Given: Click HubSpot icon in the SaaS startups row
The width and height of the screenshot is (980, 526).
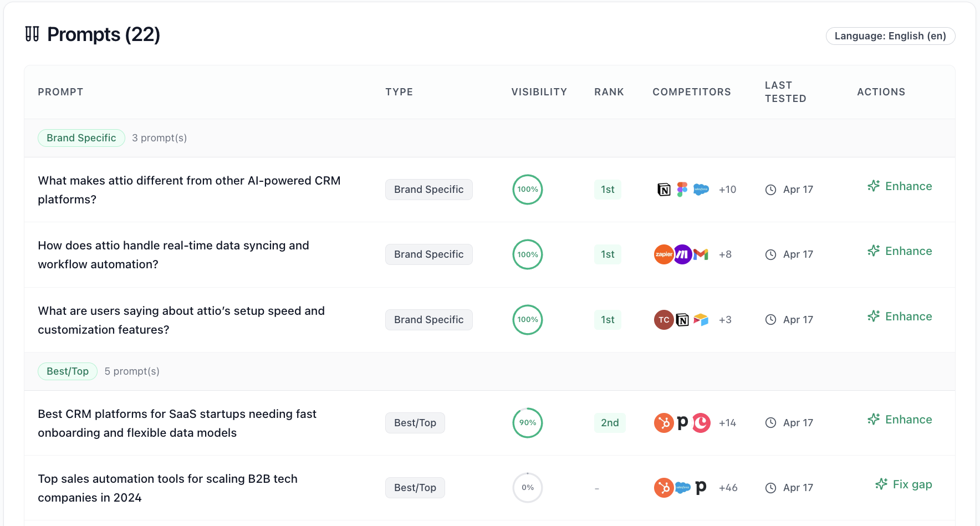Looking at the screenshot, I should click(664, 423).
